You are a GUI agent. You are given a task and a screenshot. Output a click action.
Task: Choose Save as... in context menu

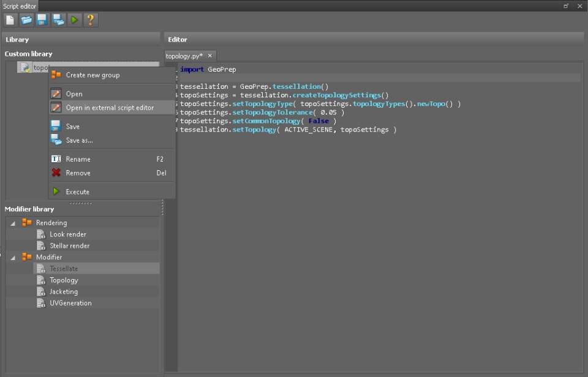click(x=79, y=141)
